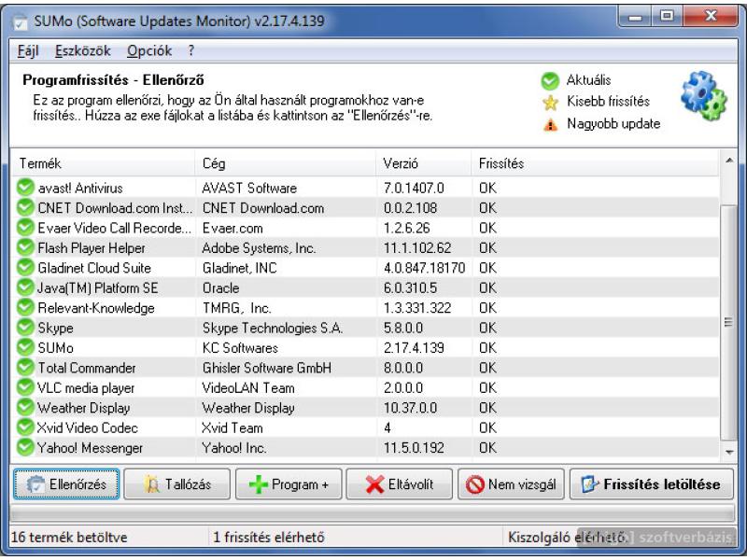Viewport: 747px width, 560px height.
Task: Select the Flash Player Helper product name
Action: click(92, 248)
